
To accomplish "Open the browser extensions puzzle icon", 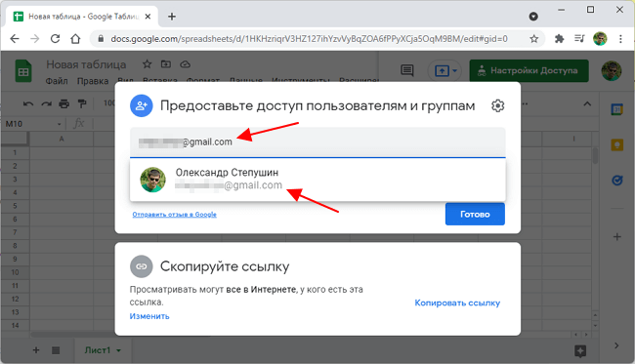I will tap(559, 39).
